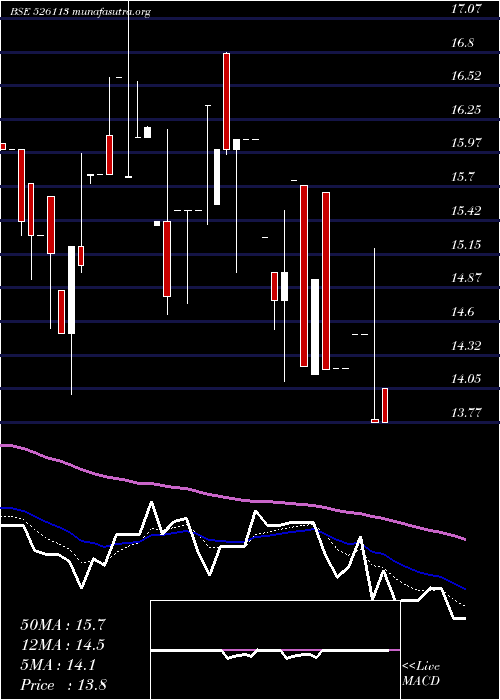Click the 14.87 price axis label
500x700 pixels.
tap(466, 278)
